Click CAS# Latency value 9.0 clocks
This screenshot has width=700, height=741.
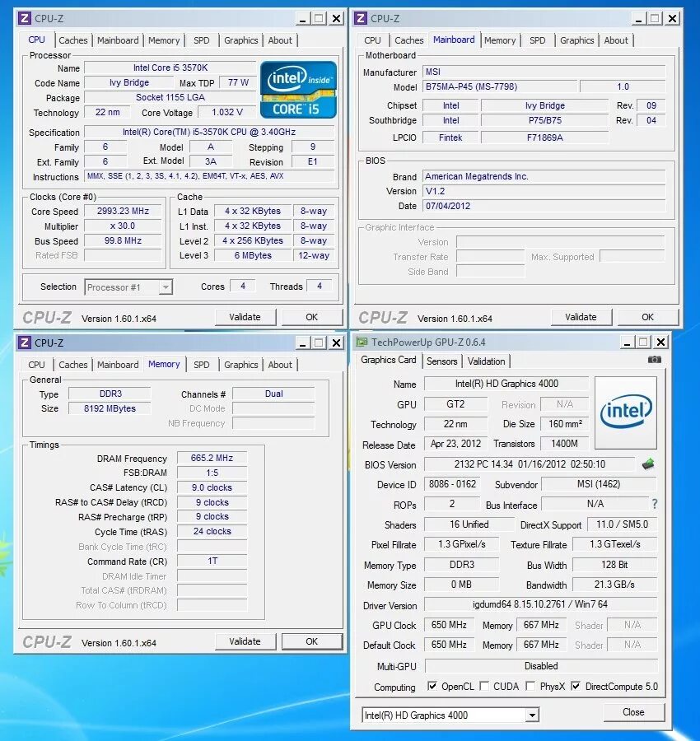click(212, 487)
